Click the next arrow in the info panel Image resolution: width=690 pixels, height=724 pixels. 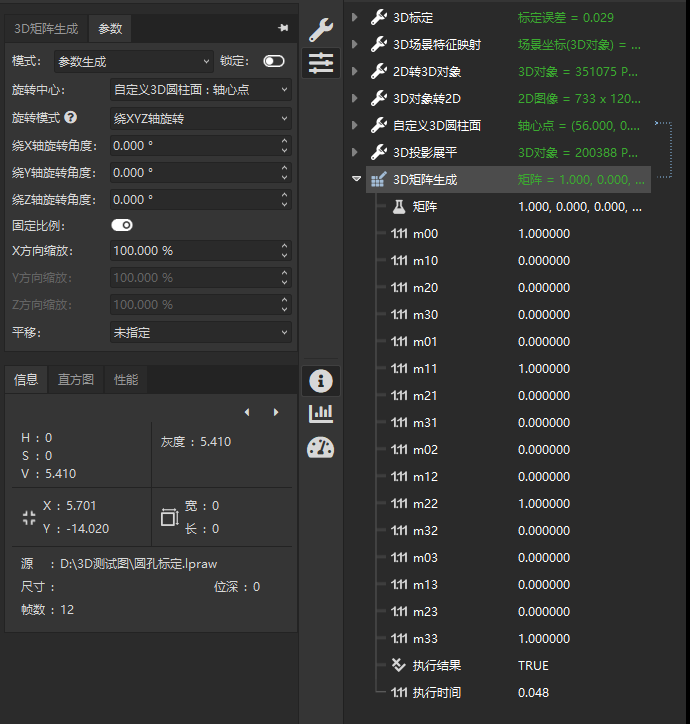[276, 412]
